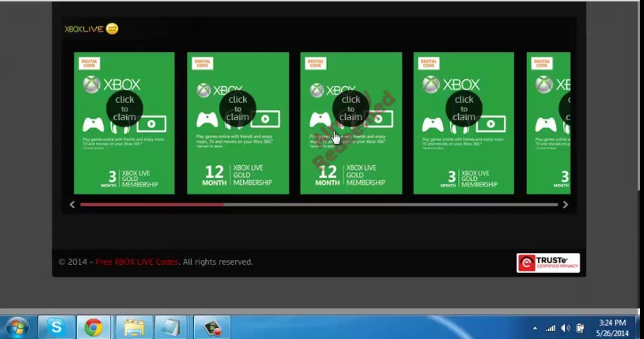Open the clock showing 3:24 PM

(x=612, y=328)
